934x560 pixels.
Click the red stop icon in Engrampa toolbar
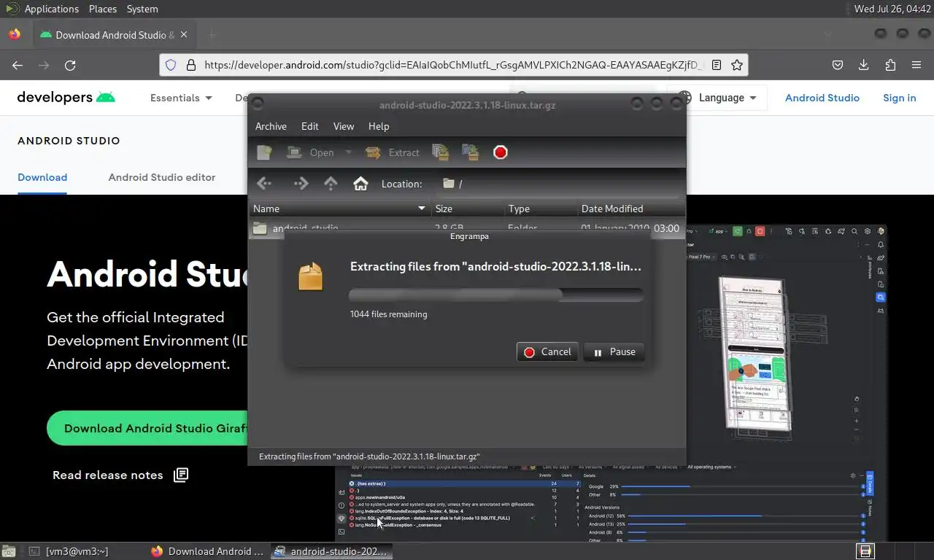(x=500, y=152)
